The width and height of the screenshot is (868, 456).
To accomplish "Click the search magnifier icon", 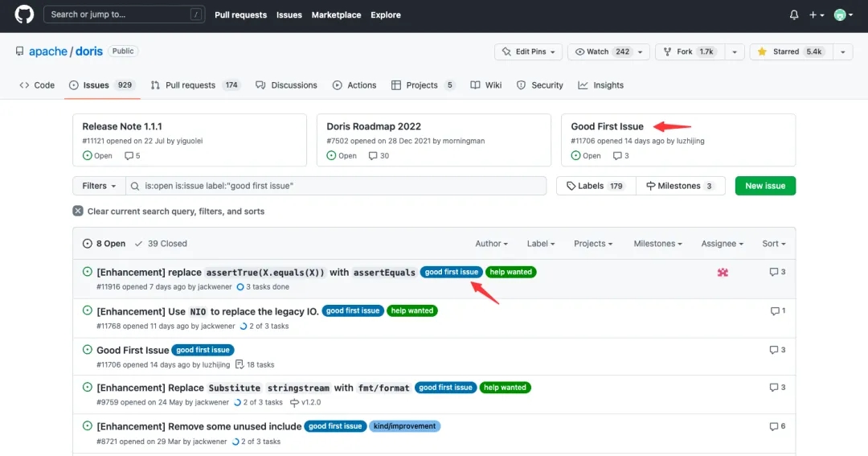I will pyautogui.click(x=134, y=186).
